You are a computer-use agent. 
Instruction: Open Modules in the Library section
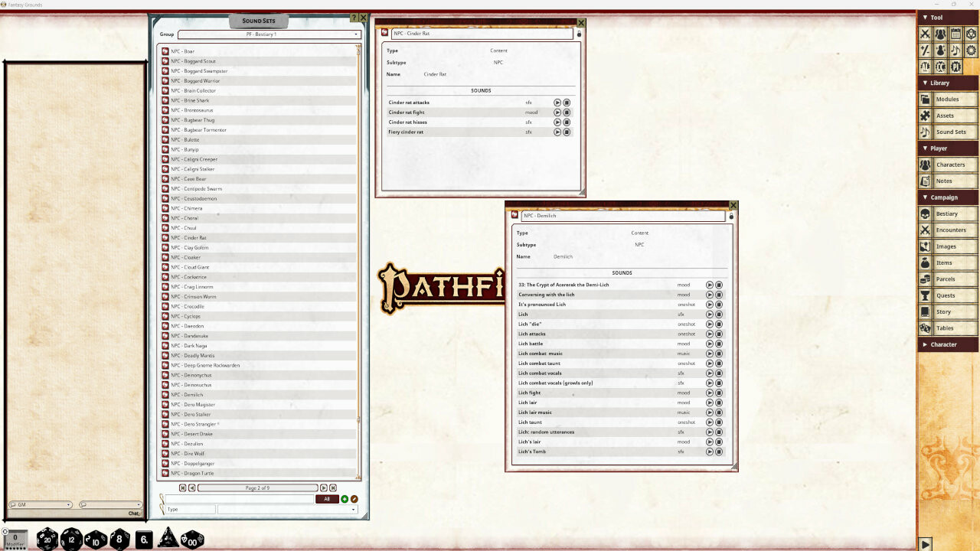tap(948, 99)
